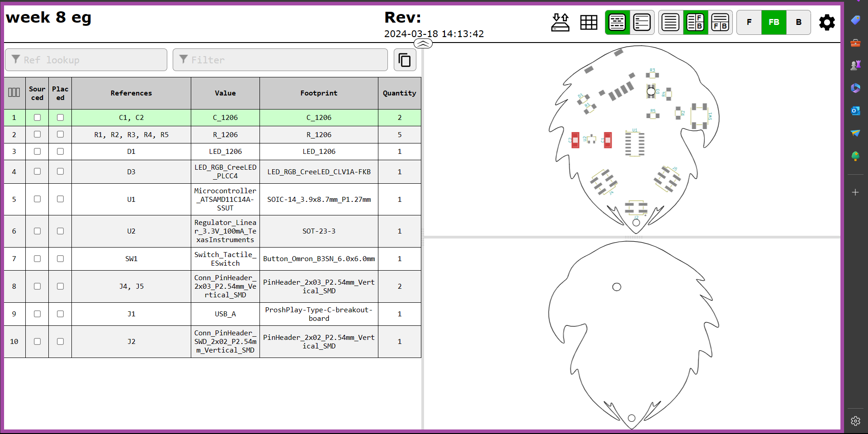Show back layer only with B

click(x=798, y=22)
